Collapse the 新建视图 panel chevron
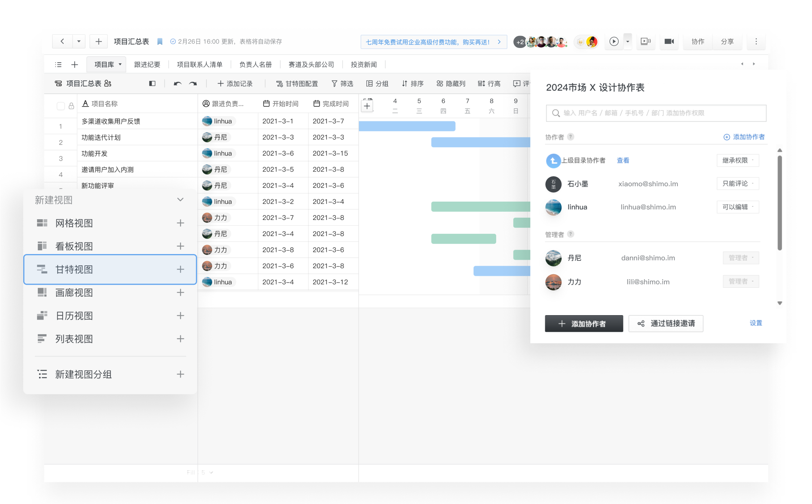This screenshot has height=504, width=812. (x=180, y=200)
